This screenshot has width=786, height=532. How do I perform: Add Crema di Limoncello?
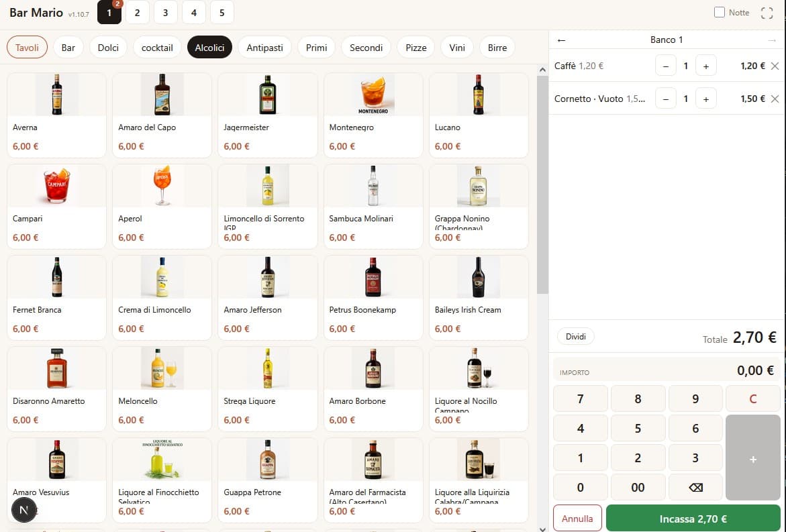pos(162,298)
